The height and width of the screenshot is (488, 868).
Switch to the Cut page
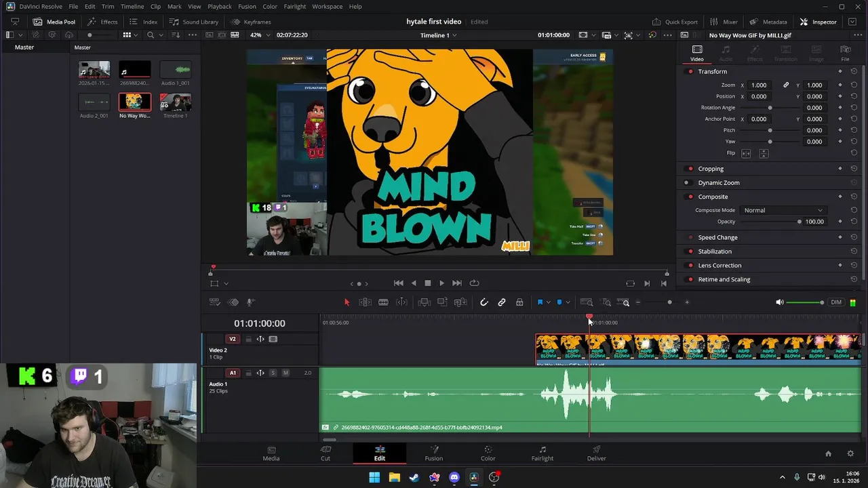pyautogui.click(x=325, y=453)
